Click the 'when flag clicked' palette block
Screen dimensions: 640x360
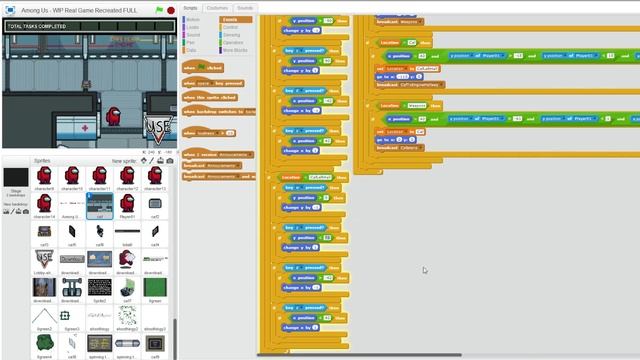point(202,67)
